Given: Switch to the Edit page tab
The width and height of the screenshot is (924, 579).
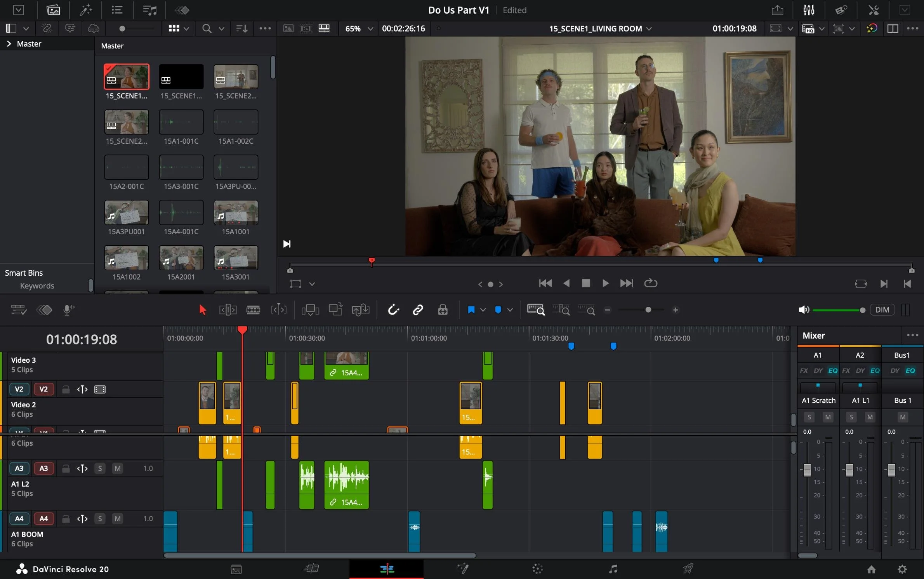Looking at the screenshot, I should (x=387, y=569).
